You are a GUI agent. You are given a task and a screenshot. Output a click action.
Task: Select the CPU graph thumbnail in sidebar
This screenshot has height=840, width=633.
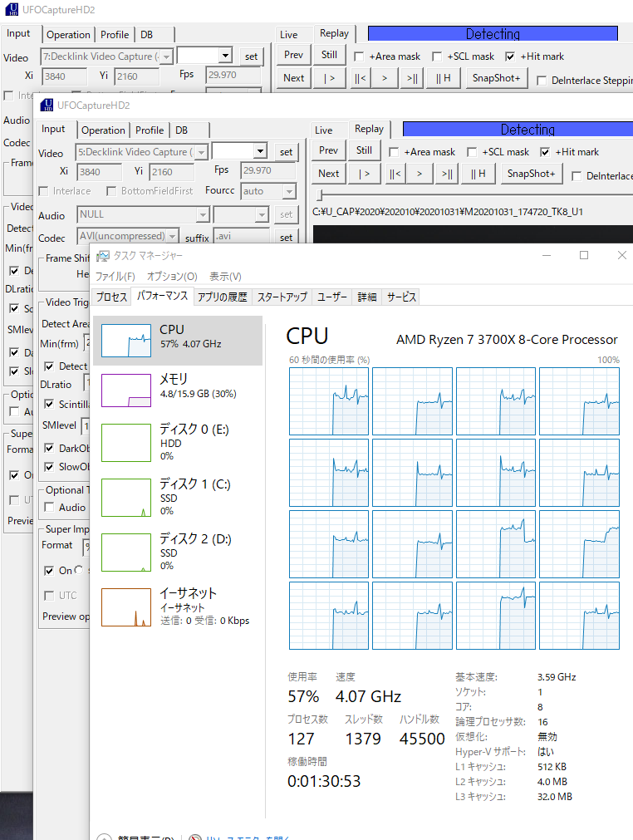126,341
